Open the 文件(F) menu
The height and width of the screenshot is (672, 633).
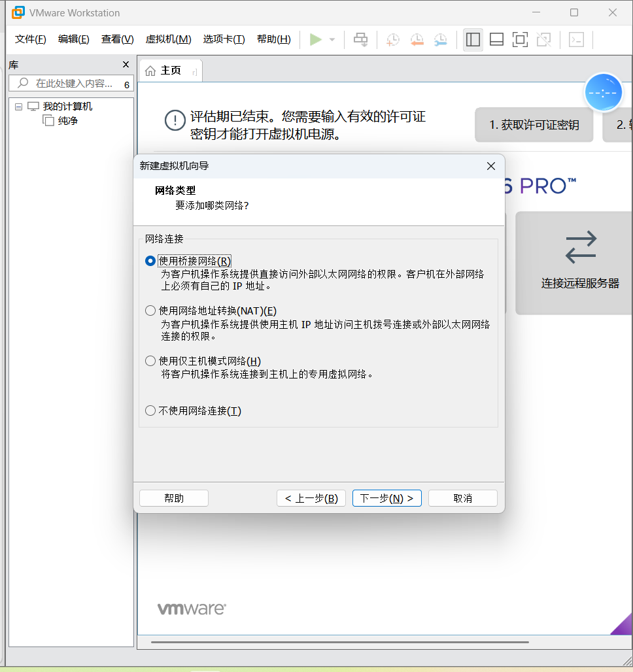[x=31, y=39]
